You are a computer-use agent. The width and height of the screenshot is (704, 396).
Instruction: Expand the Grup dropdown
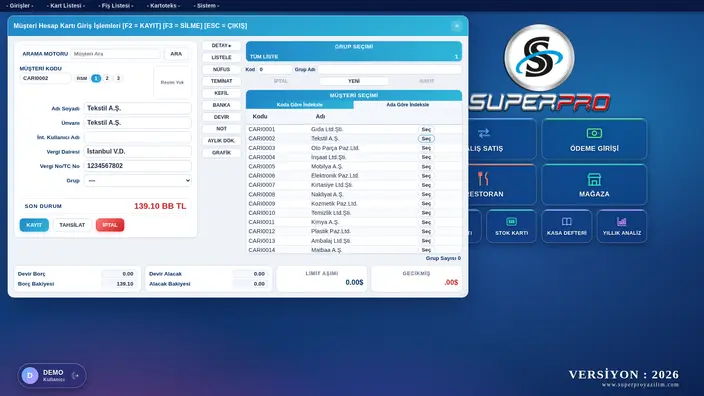click(138, 180)
